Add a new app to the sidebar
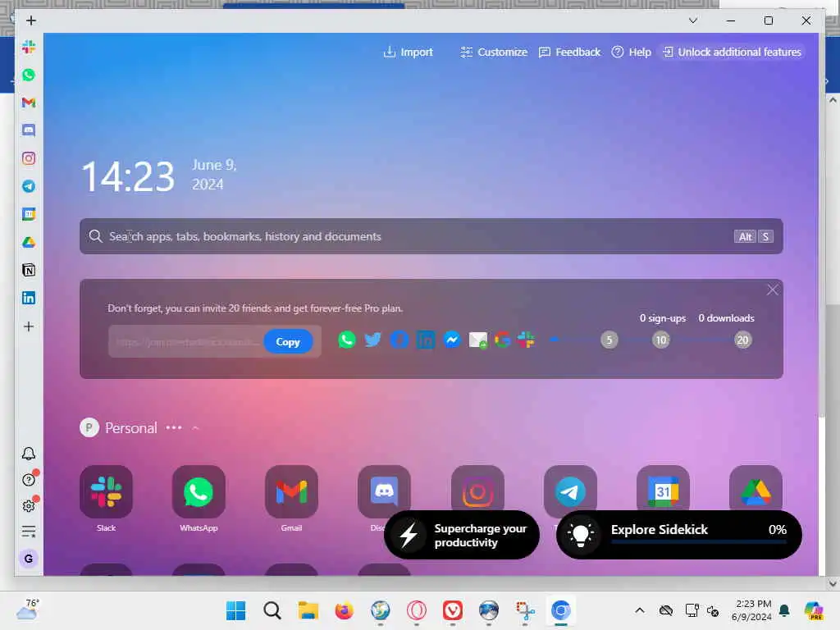The image size is (840, 630). [x=29, y=326]
